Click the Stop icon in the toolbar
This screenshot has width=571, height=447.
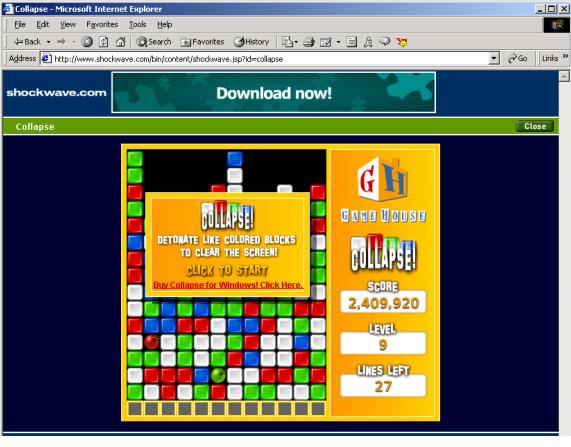(x=87, y=42)
